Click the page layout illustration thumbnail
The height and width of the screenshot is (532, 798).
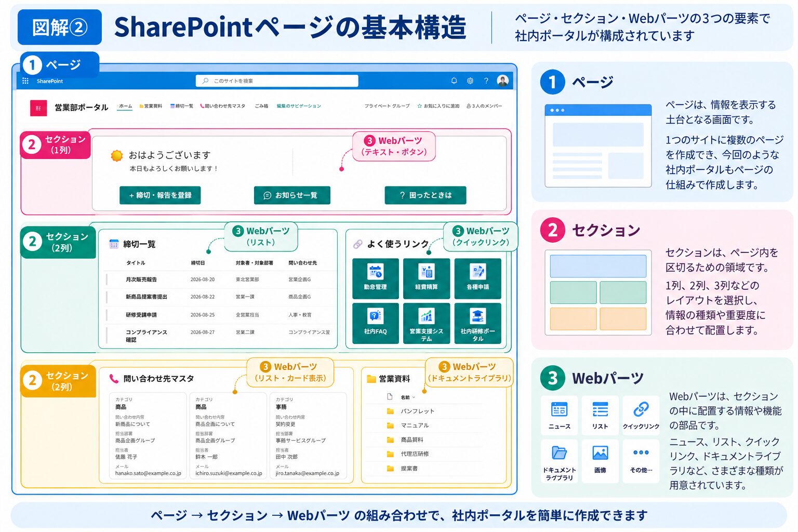(x=598, y=146)
